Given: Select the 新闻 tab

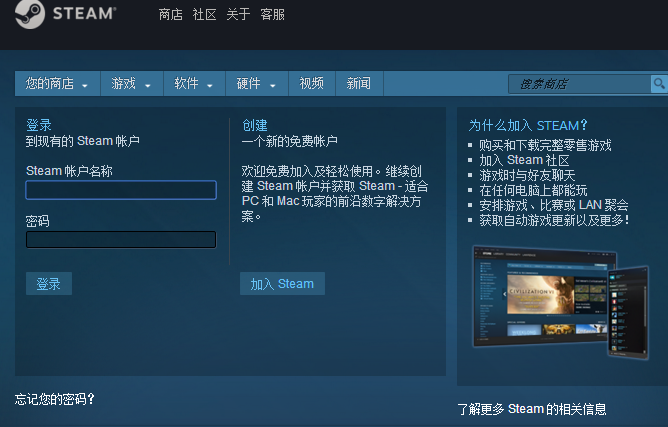Looking at the screenshot, I should click(x=359, y=84).
